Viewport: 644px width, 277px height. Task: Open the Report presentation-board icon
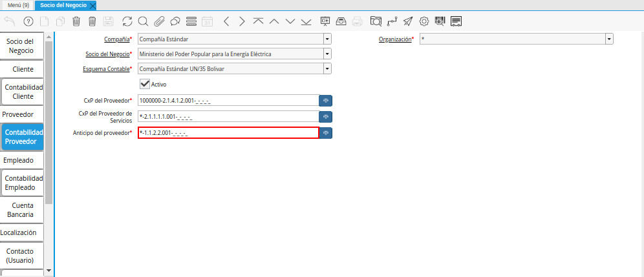(325, 21)
